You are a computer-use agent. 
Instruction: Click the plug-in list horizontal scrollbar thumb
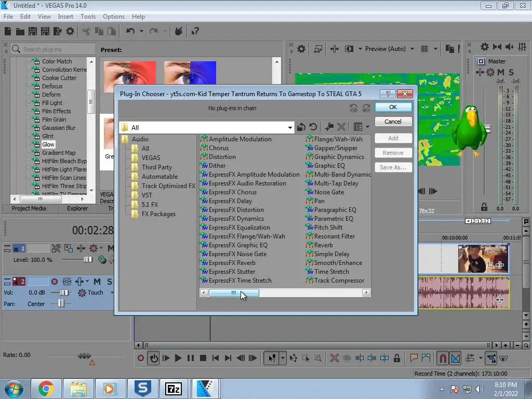(x=234, y=293)
